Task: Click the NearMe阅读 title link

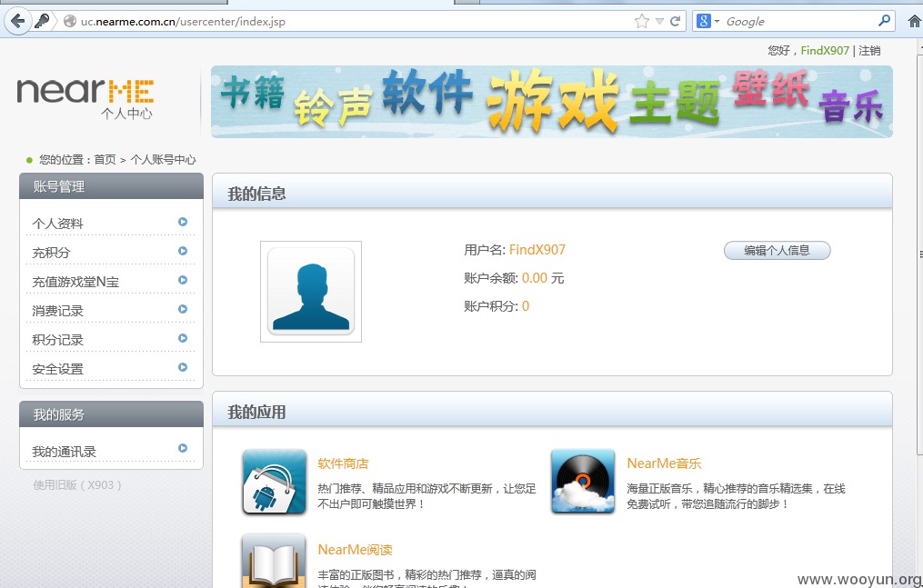Action: click(x=355, y=550)
